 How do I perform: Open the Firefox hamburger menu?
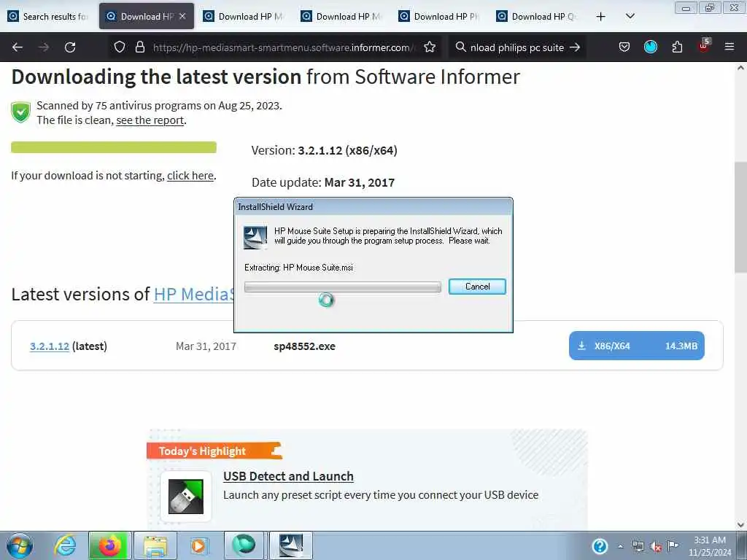729,47
